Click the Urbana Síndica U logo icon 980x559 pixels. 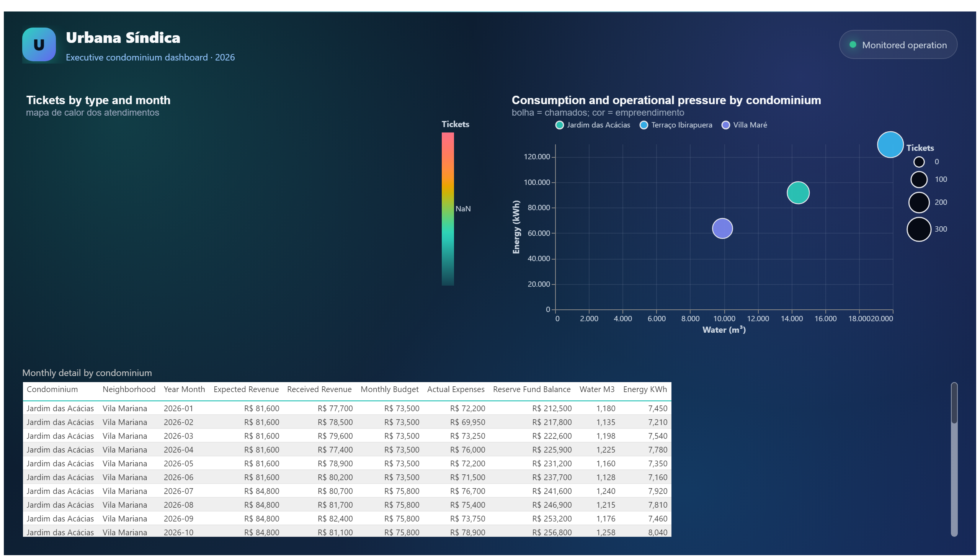pos(39,45)
